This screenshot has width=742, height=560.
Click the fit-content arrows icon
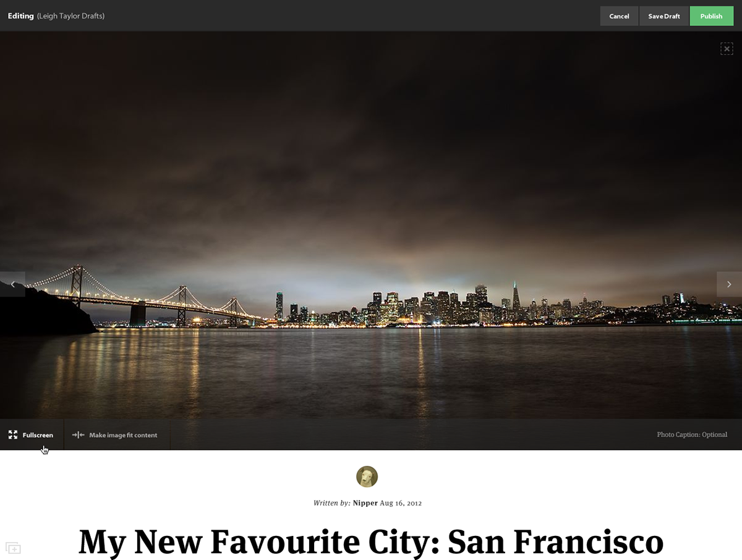click(78, 435)
